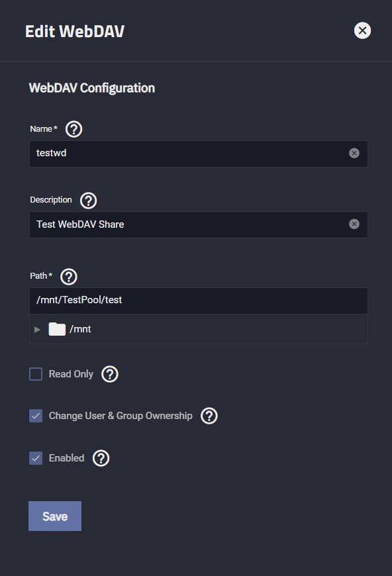The image size is (392, 576).
Task: Click the /mnt folder icon
Action: pos(57,329)
